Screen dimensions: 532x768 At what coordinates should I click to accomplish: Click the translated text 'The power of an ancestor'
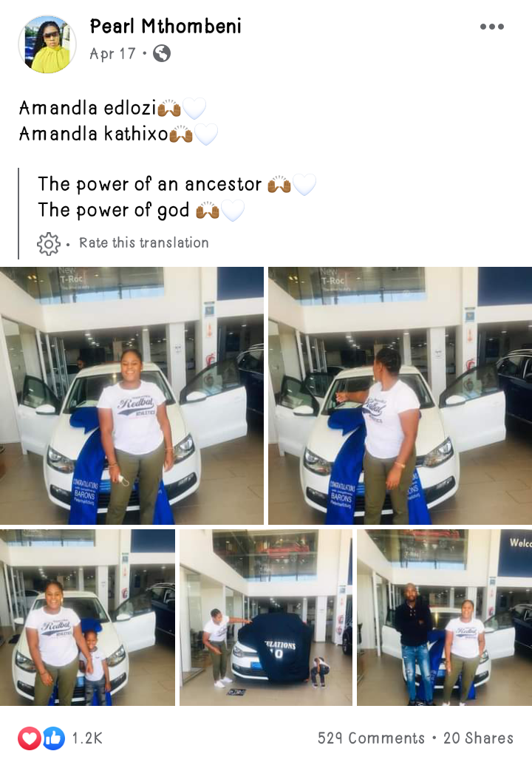pyautogui.click(x=150, y=184)
